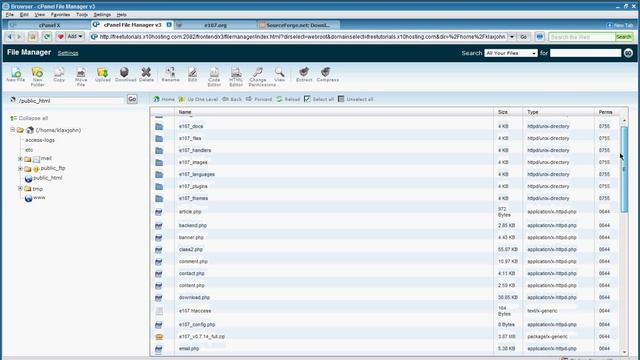This screenshot has height=360, width=640.
Task: Click the View magnifier icon
Action: coord(280,75)
